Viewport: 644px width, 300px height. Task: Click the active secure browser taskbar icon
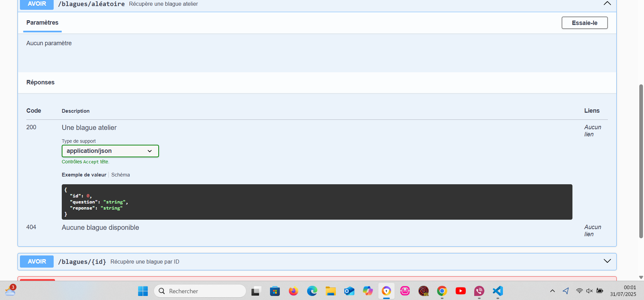click(x=386, y=291)
